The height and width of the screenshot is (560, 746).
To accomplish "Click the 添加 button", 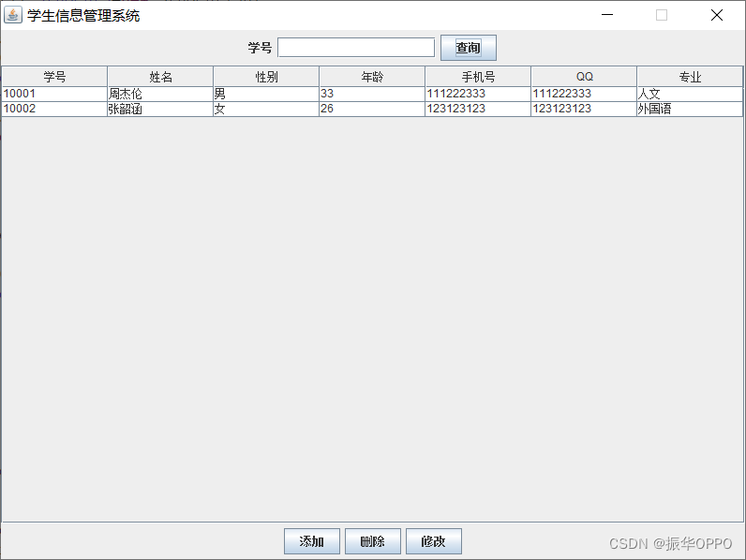I will click(312, 541).
